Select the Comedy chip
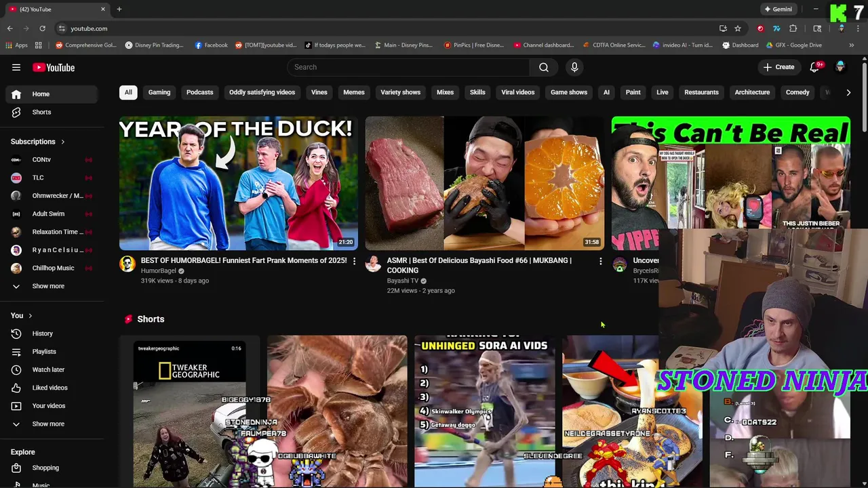 (x=797, y=92)
